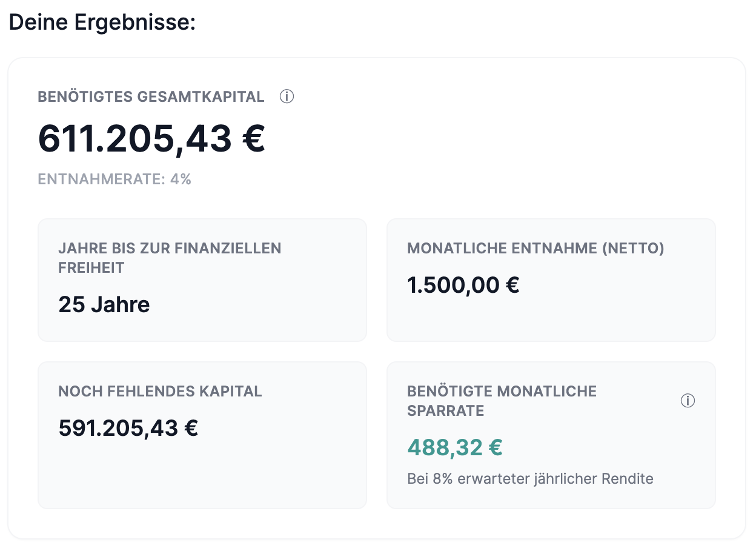
Task: Click the "Entnahmerate: 4%" text
Action: (x=114, y=179)
